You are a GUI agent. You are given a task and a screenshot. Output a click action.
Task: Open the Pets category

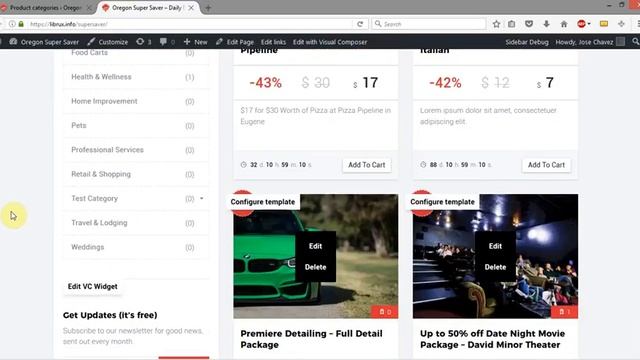[x=79, y=125]
